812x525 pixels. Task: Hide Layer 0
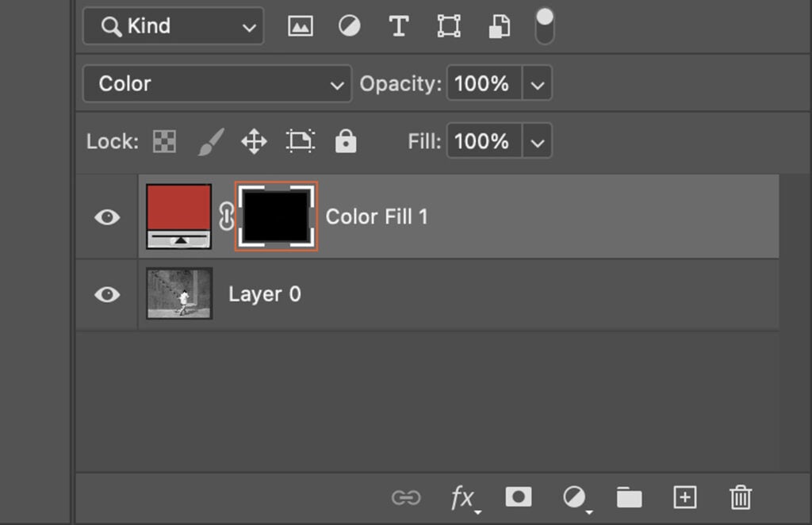[x=106, y=294]
